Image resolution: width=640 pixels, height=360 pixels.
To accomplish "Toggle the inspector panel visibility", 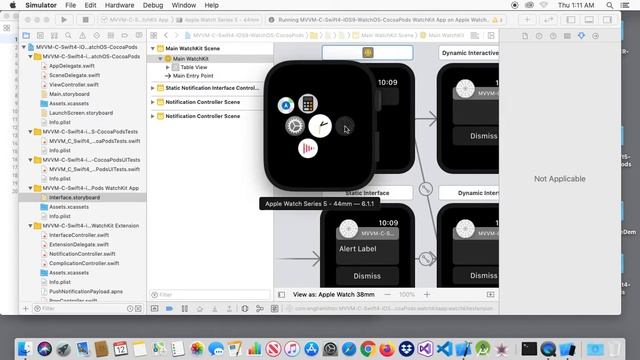I will (607, 20).
